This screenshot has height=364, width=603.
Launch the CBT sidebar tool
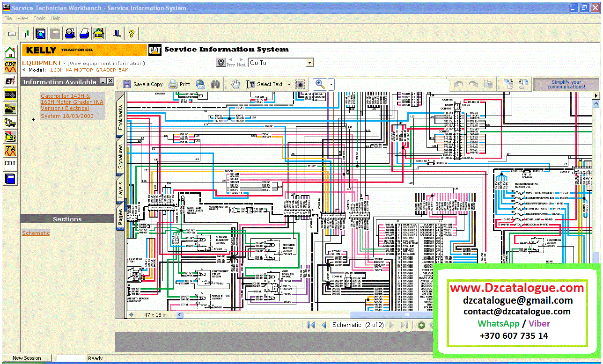pyautogui.click(x=10, y=66)
